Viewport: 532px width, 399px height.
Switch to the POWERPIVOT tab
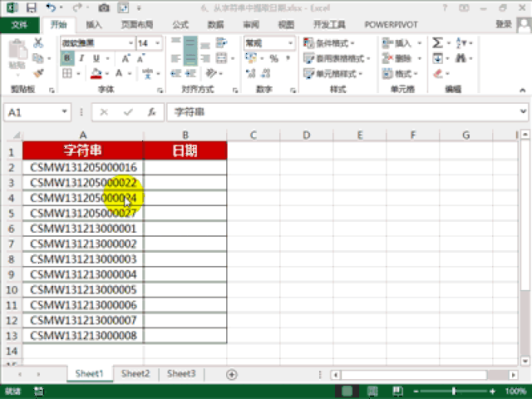pos(391,25)
